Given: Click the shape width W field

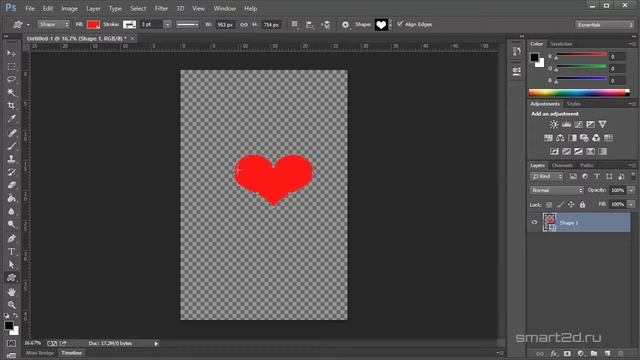Looking at the screenshot, I should 225,24.
